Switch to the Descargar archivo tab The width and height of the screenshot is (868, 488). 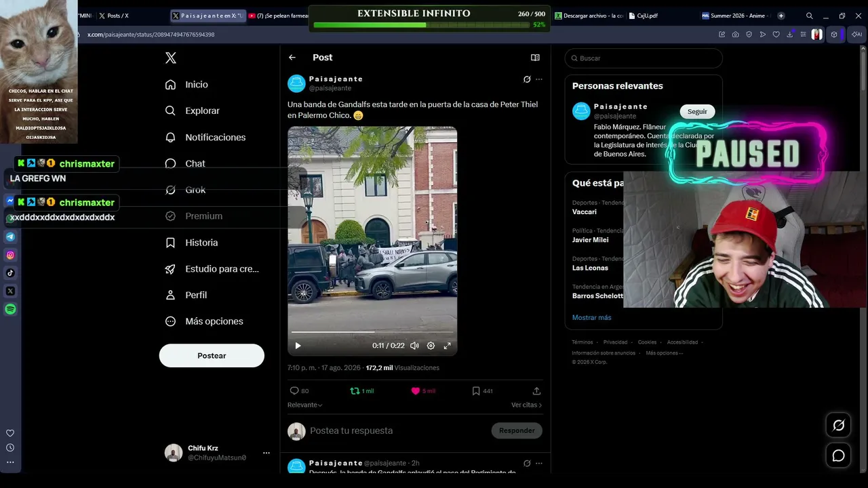(x=589, y=16)
